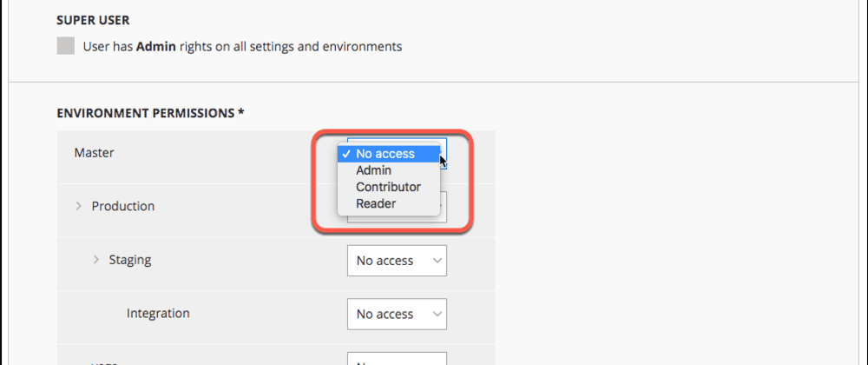Open the Integration permission dropdown

coord(397,314)
